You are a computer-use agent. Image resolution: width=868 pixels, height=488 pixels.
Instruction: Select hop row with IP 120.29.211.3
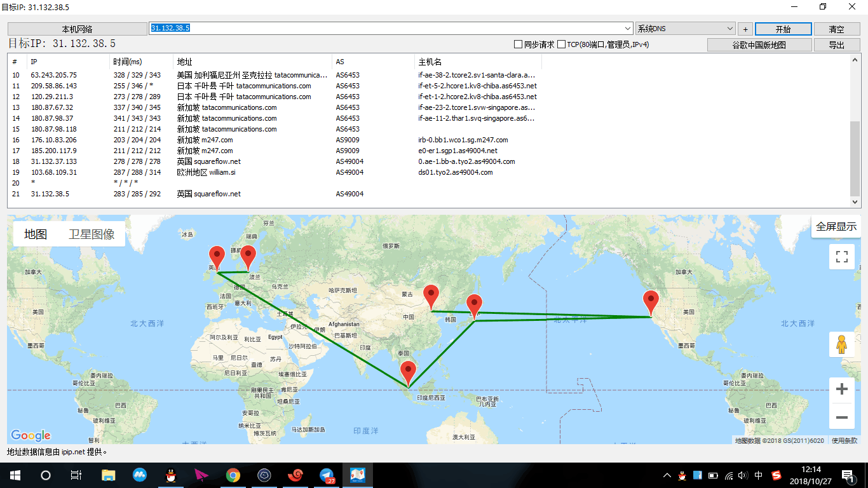tap(275, 97)
